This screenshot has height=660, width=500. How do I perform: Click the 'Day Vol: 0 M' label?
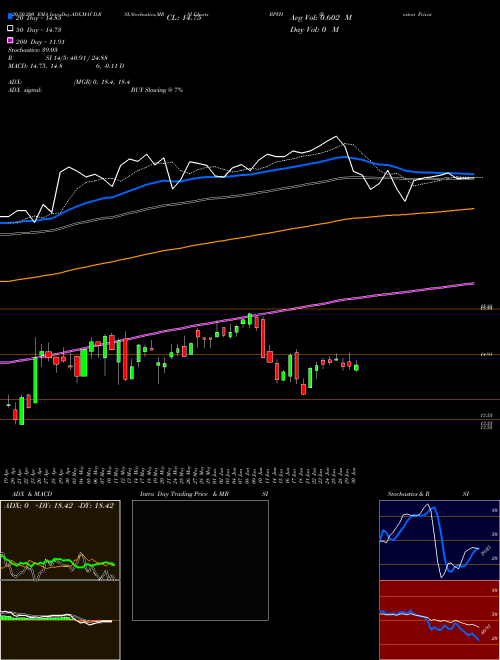[x=314, y=29]
